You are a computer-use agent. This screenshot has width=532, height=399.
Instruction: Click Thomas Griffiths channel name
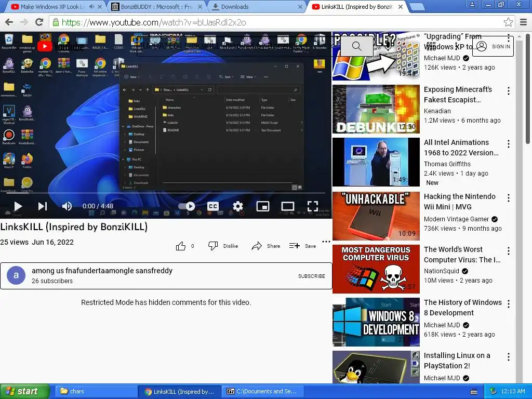coord(447,164)
